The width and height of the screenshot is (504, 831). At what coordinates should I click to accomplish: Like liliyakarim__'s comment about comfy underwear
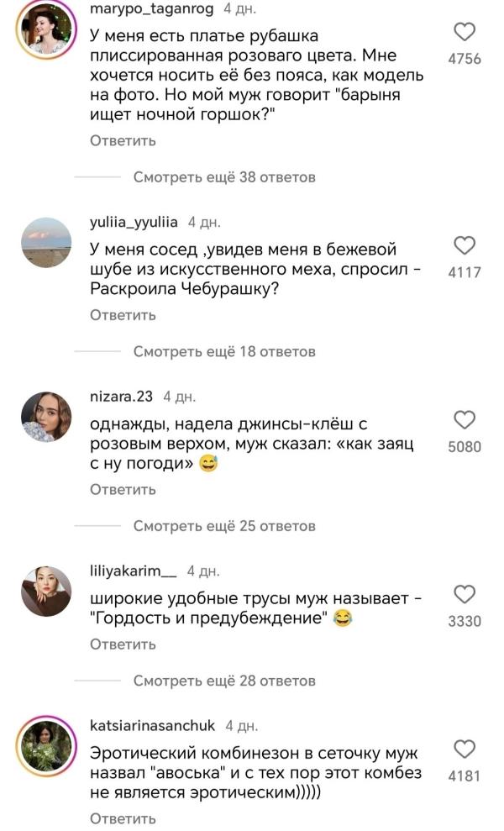click(463, 594)
